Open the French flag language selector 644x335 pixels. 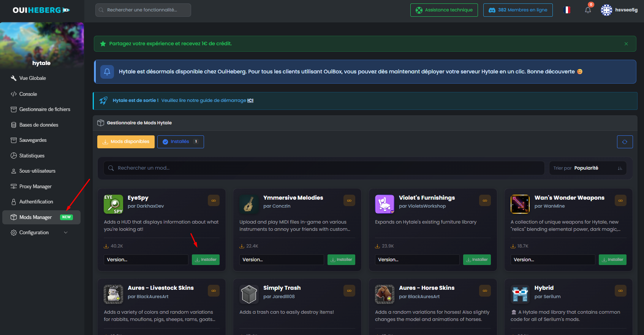pyautogui.click(x=567, y=10)
